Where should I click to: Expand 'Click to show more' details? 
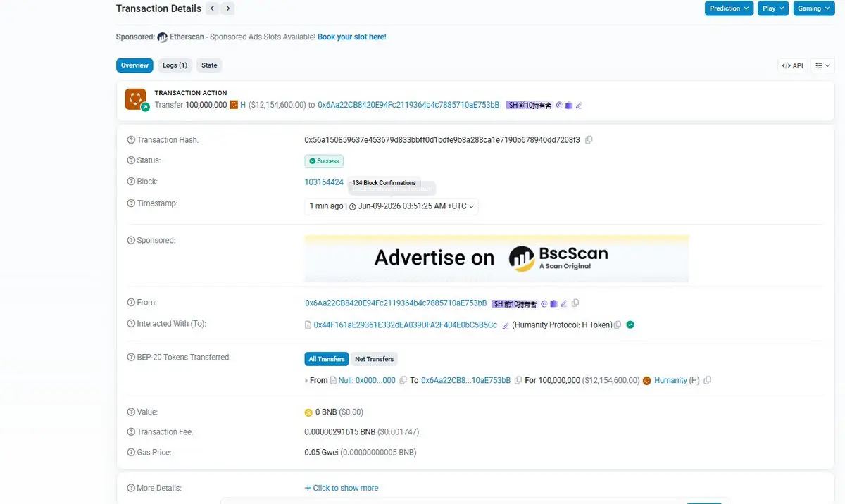(342, 488)
